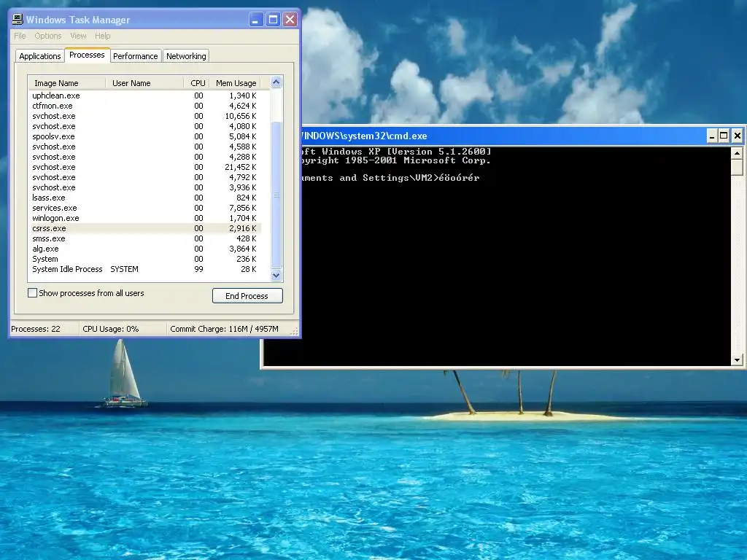Viewport: 747px width, 560px height.
Task: Click Commit Charge status bar entry
Action: click(x=224, y=329)
